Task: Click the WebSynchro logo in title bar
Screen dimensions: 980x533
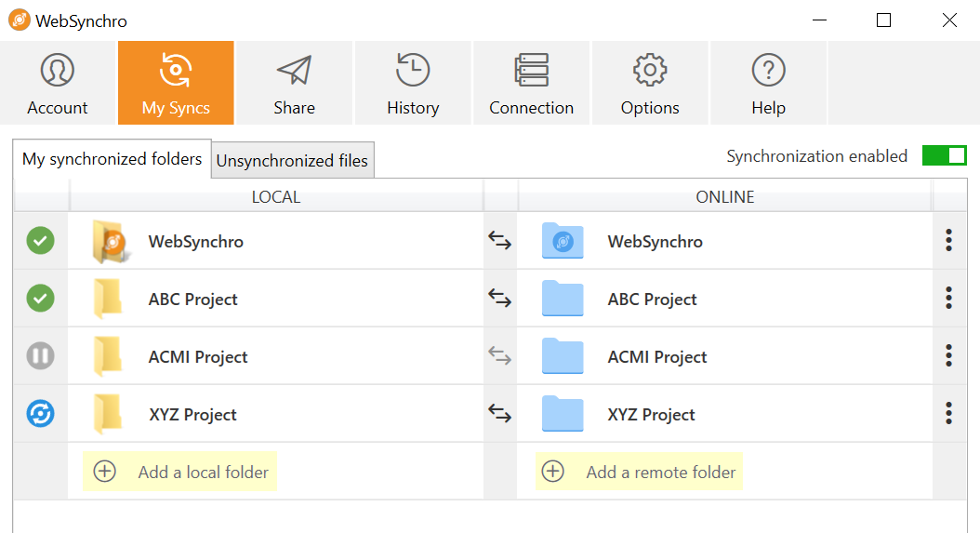Action: pos(20,20)
